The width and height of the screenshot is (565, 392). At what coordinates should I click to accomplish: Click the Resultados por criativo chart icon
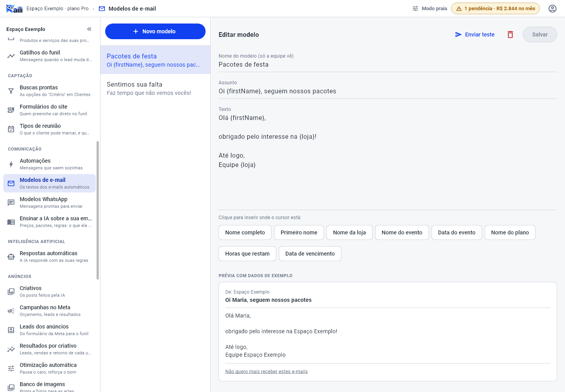[x=11, y=349]
